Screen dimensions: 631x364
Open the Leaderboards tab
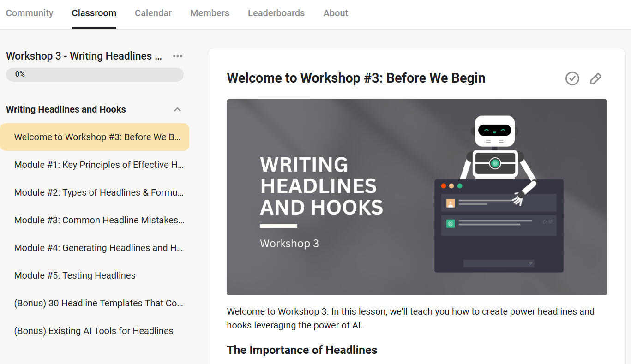pyautogui.click(x=276, y=13)
